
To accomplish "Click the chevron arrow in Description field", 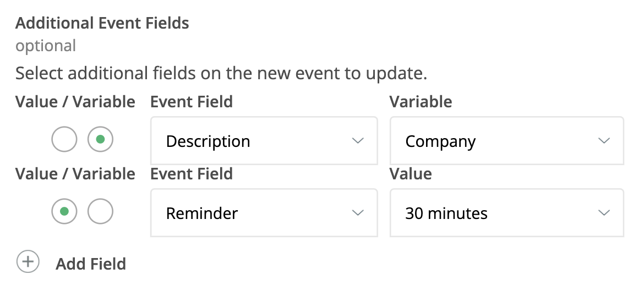I will pos(358,141).
